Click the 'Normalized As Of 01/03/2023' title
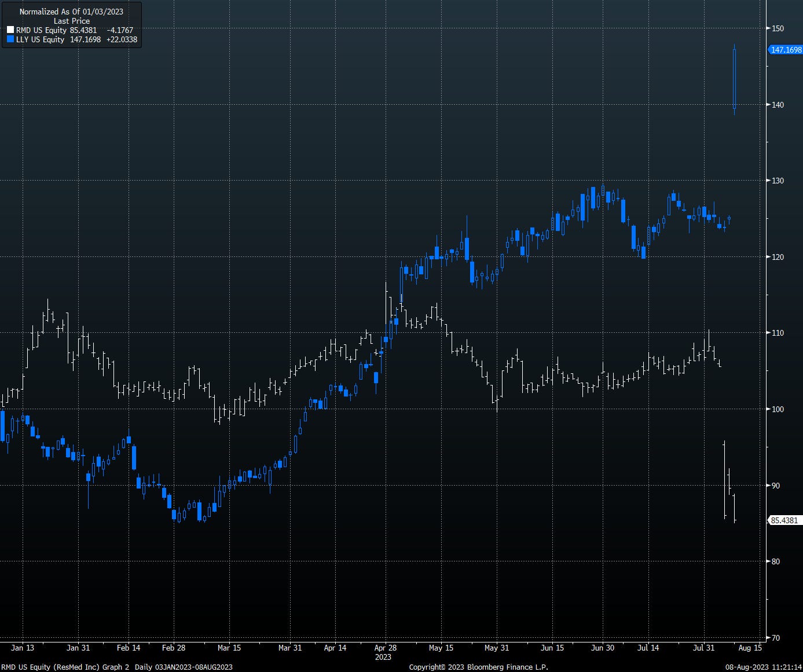 click(x=71, y=12)
